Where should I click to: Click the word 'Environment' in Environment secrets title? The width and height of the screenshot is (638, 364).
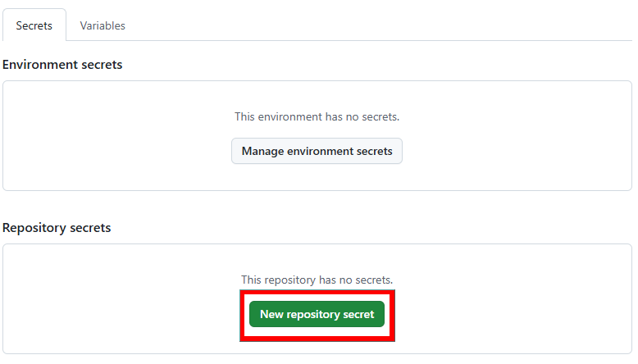pyautogui.click(x=38, y=64)
